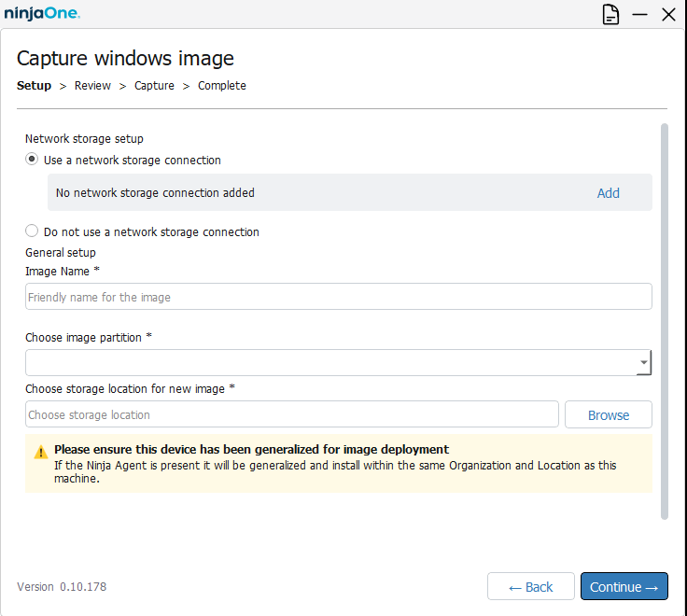Screen dimensions: 687x616
Task: Click the Back button
Action: tap(530, 587)
